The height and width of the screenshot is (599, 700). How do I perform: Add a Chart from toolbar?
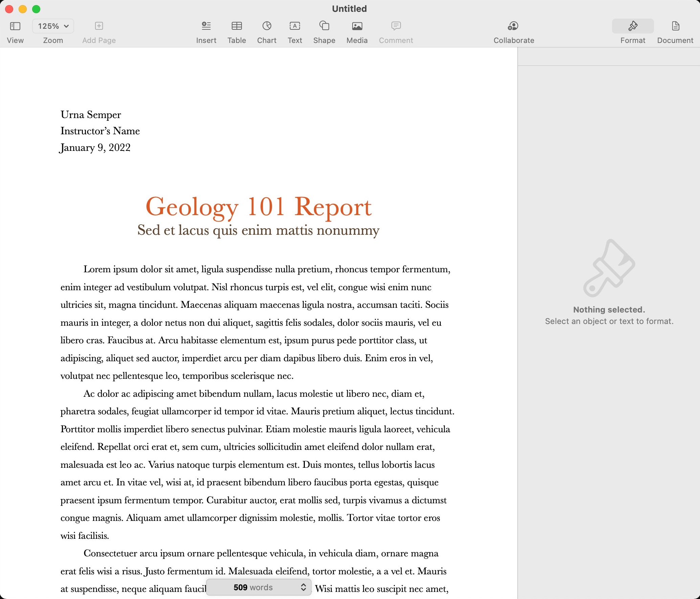coord(267,26)
